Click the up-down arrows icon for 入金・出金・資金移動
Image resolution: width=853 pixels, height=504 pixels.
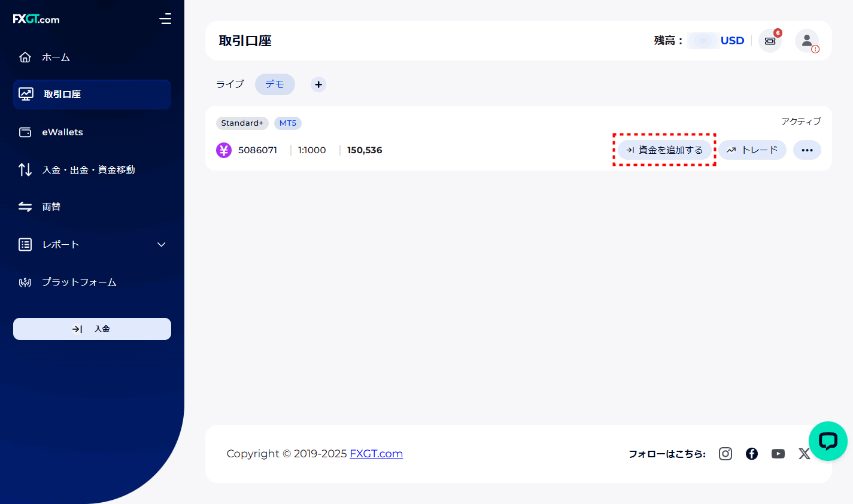(25, 169)
